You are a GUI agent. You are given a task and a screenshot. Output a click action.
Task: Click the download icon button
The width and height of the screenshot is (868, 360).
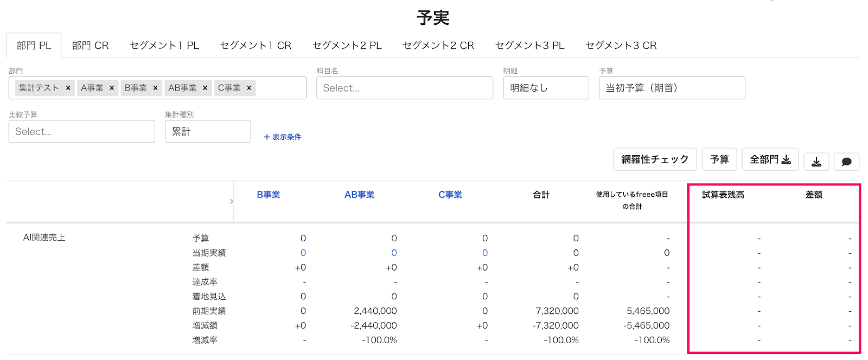point(816,161)
